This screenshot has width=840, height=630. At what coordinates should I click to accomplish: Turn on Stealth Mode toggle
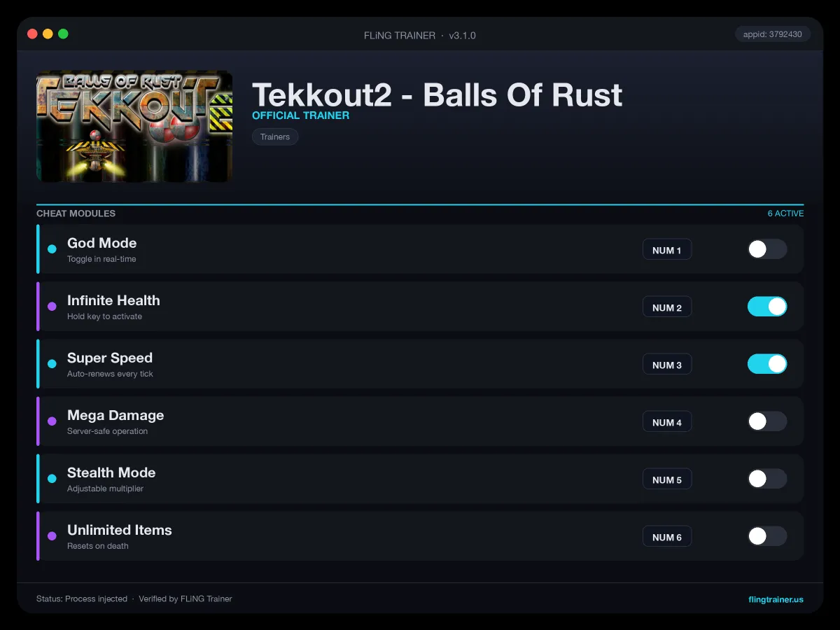(767, 479)
